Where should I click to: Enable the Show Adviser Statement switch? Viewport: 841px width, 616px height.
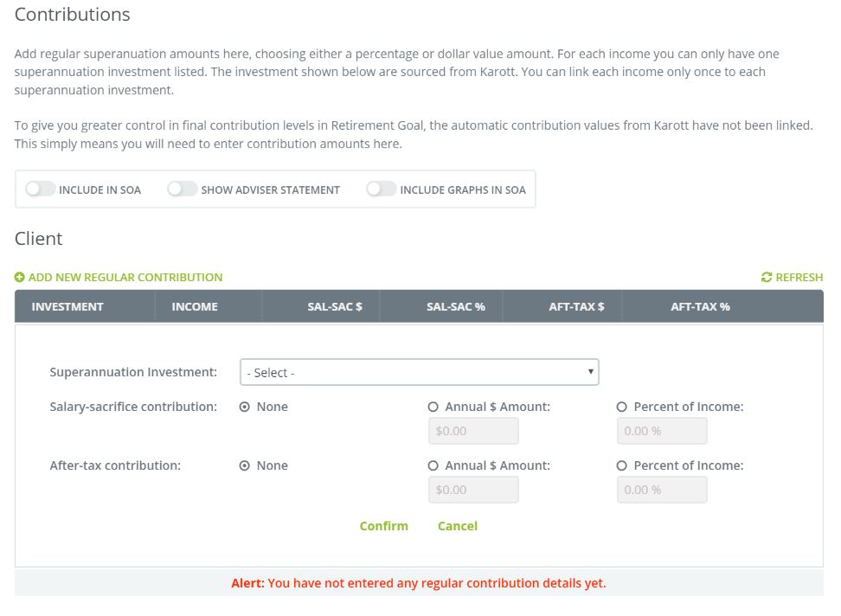tap(182, 189)
